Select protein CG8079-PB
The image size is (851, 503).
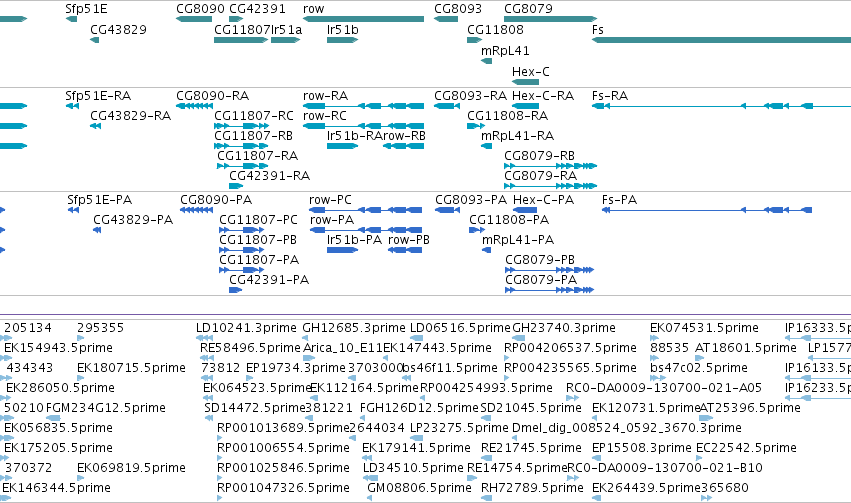coord(539,260)
